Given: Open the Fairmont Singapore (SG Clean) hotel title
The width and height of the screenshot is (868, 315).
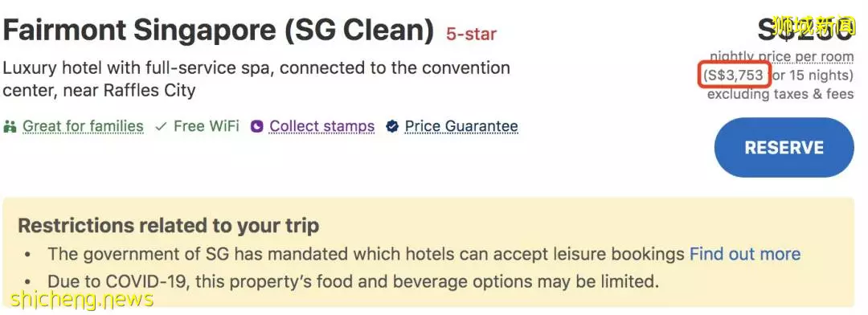Looking at the screenshot, I should [x=218, y=31].
